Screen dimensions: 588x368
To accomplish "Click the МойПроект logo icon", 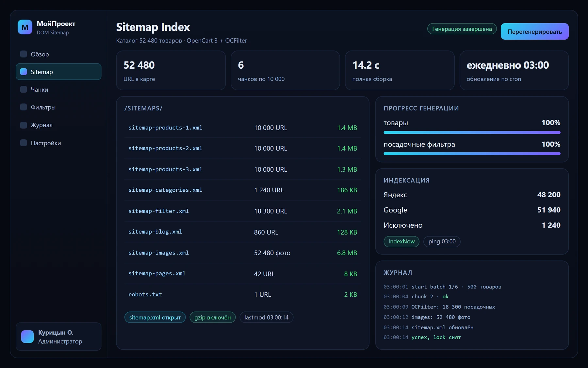I will click(25, 27).
